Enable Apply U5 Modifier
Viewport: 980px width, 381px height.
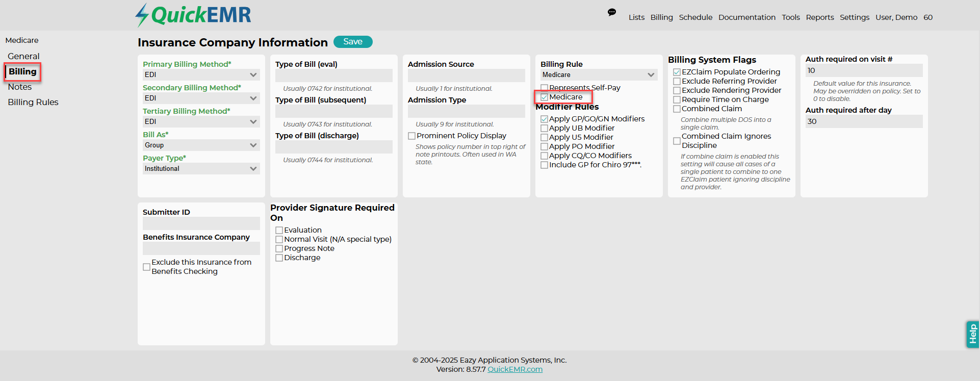(544, 137)
